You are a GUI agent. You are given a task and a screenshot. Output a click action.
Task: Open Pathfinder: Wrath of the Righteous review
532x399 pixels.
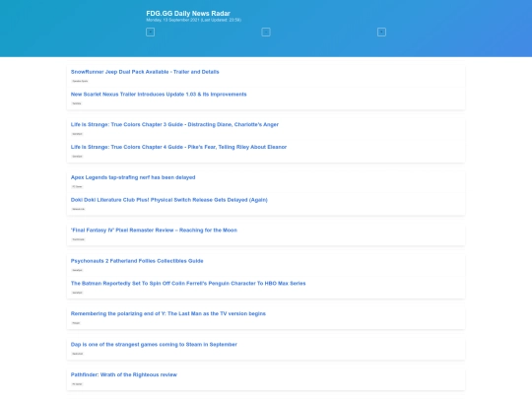(124, 374)
